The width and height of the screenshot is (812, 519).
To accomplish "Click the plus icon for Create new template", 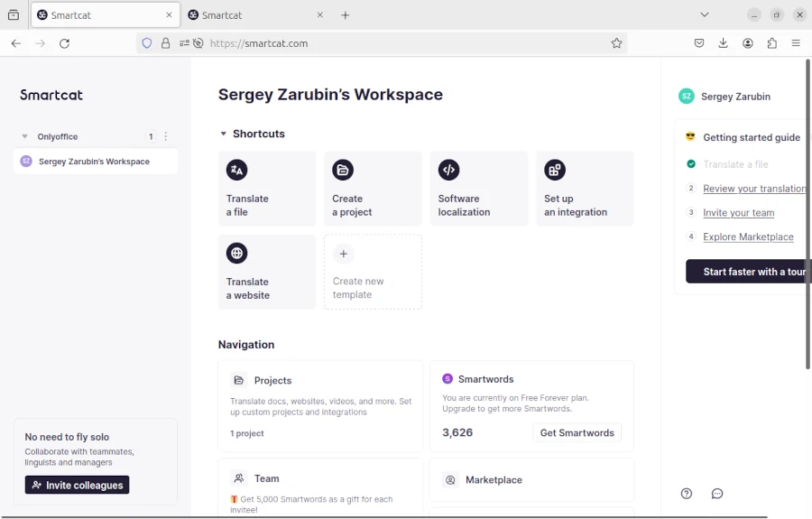I will [x=344, y=254].
